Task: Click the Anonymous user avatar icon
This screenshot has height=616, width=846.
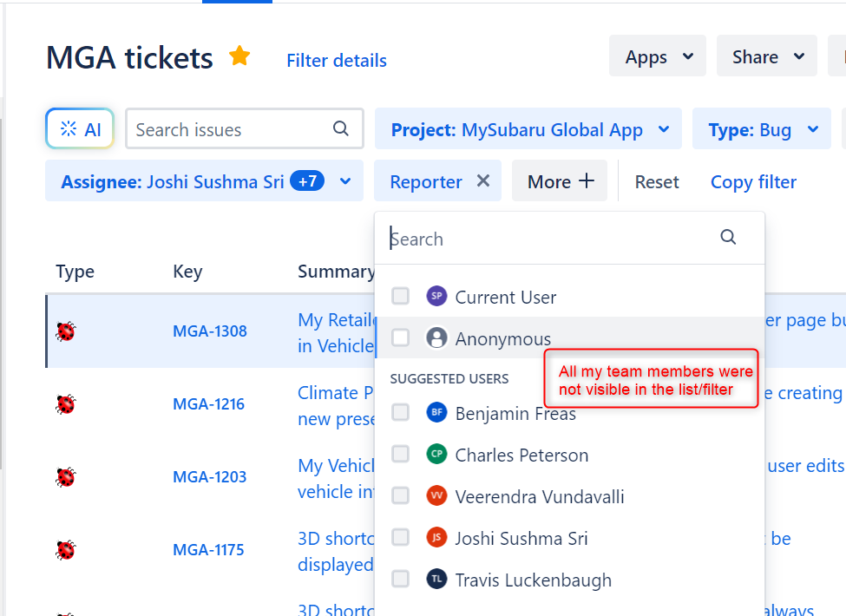Action: click(x=436, y=338)
